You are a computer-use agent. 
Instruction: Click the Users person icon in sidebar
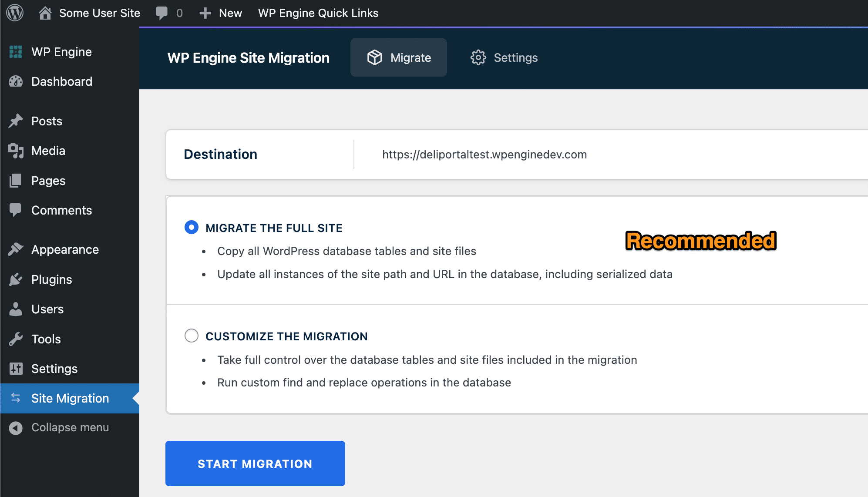(16, 309)
